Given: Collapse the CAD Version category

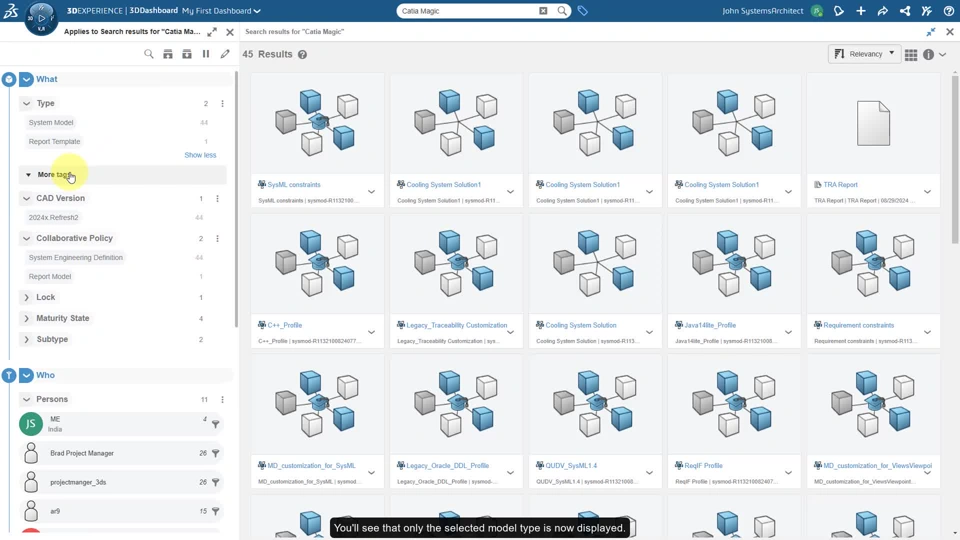Looking at the screenshot, I should (x=26, y=198).
